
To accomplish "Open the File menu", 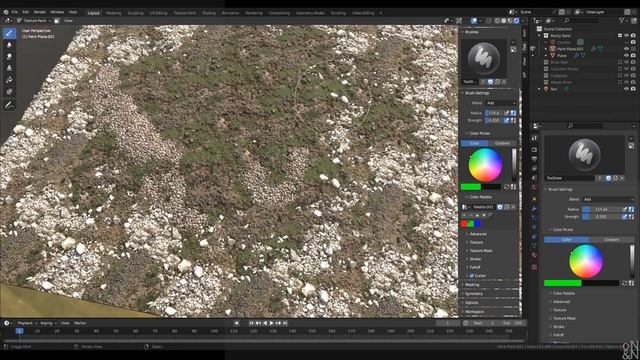I will pyautogui.click(x=15, y=12).
